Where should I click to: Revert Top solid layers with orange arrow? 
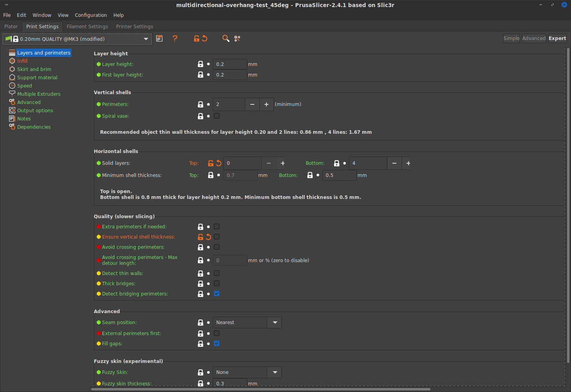pyautogui.click(x=219, y=163)
